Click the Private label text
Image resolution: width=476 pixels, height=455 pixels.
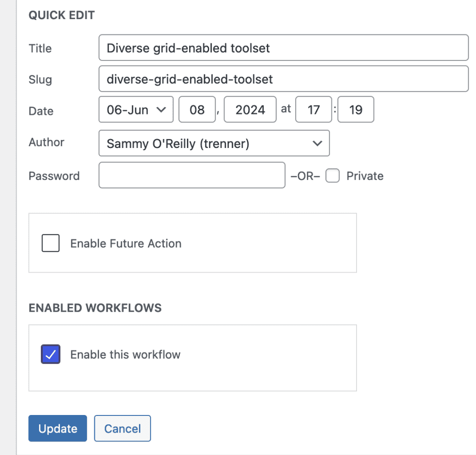tap(365, 175)
